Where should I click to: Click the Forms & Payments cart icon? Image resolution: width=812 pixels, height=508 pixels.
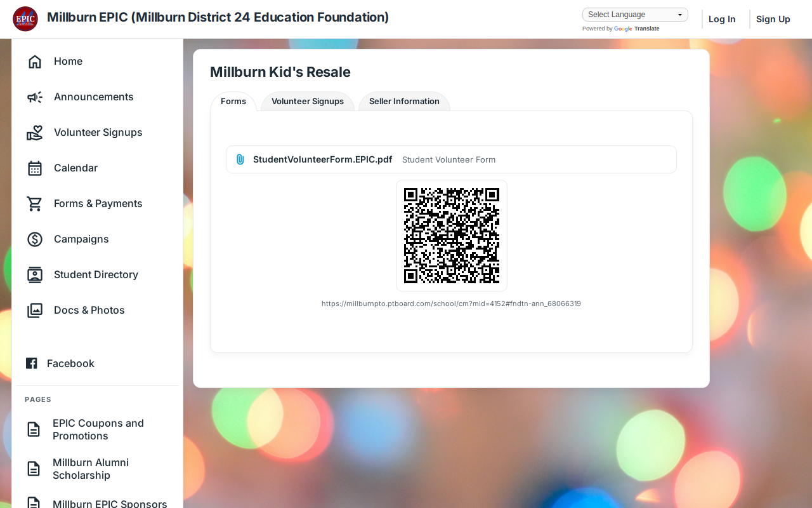(35, 204)
